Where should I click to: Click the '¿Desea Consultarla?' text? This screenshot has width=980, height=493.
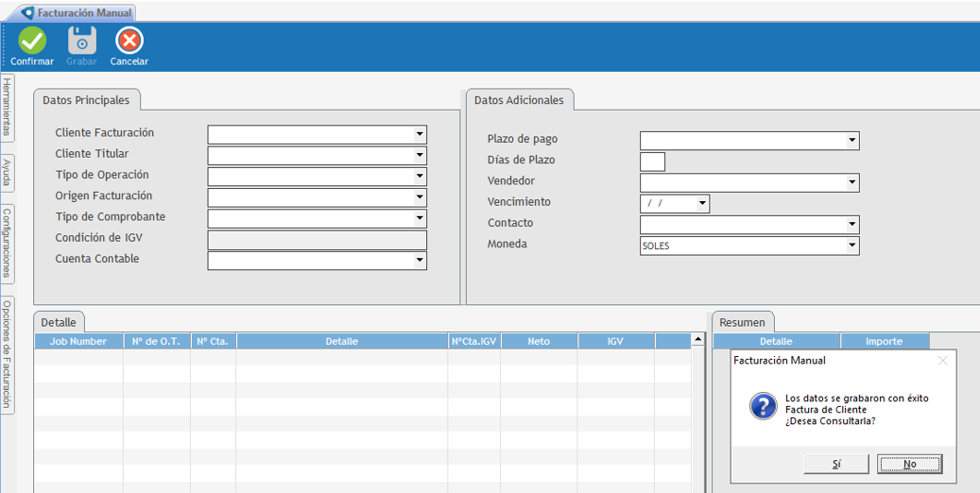(x=830, y=420)
